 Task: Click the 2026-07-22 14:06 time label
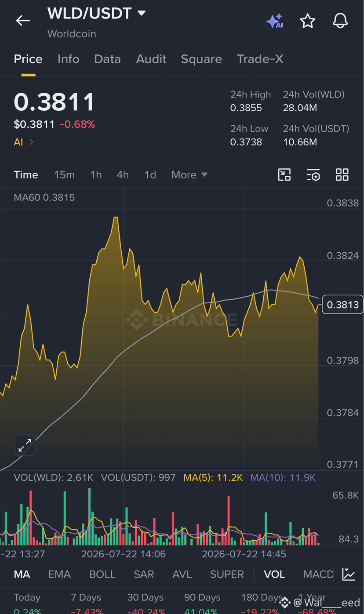pos(124,554)
